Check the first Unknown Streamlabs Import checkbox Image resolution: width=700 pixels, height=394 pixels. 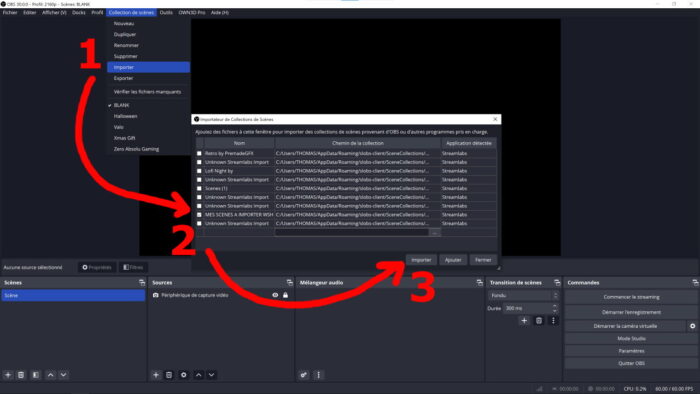tap(199, 162)
